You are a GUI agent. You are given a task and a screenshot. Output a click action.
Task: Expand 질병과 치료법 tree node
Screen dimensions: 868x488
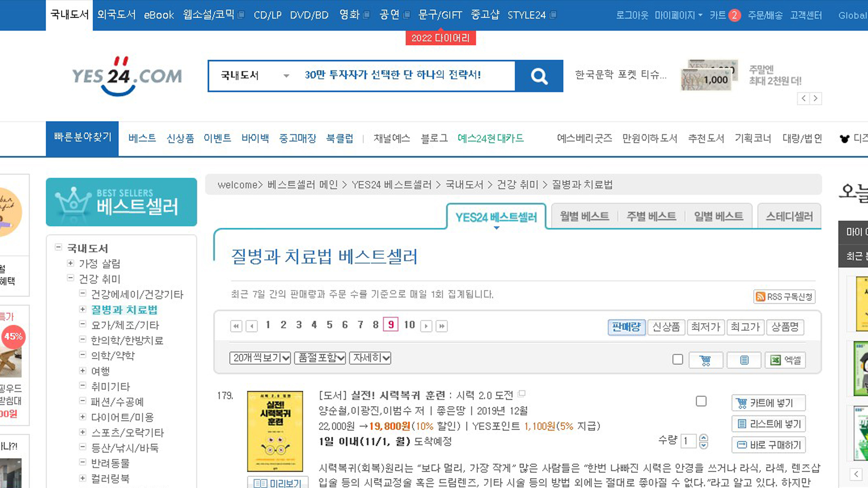(x=83, y=309)
